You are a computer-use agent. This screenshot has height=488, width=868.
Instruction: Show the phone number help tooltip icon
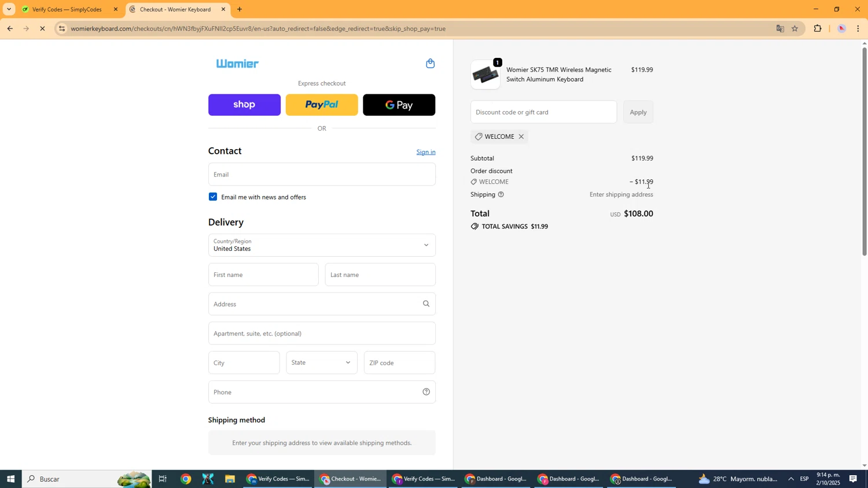[x=426, y=392]
